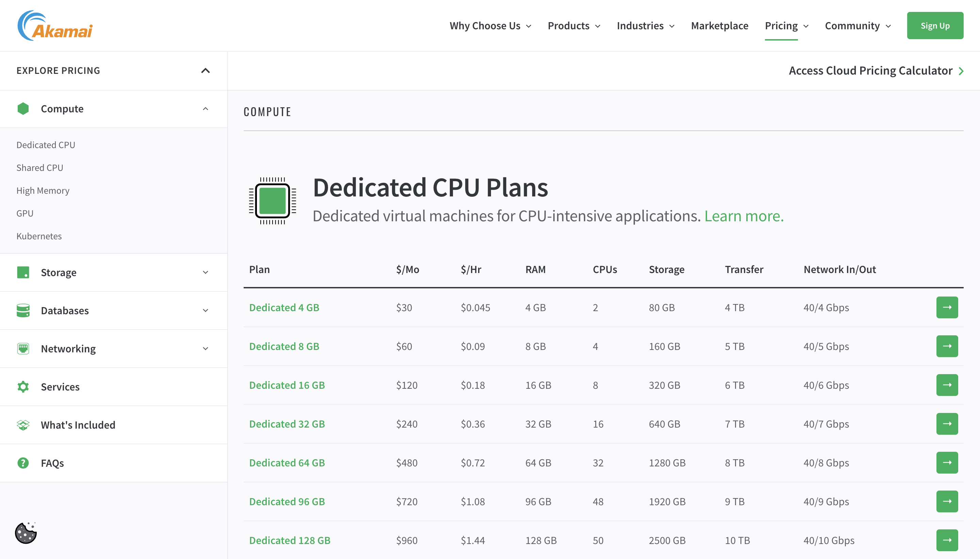Open the Dedicated 64 GB plan
The image size is (980, 559).
tap(288, 463)
